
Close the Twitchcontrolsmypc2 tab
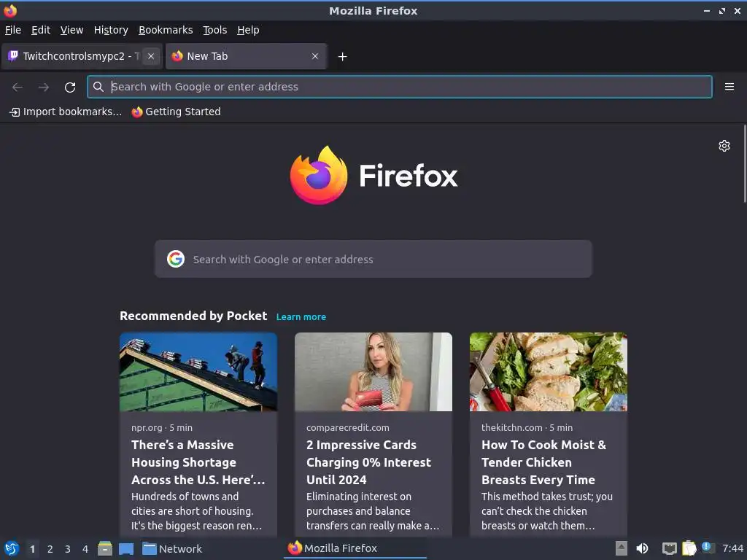[x=151, y=56]
